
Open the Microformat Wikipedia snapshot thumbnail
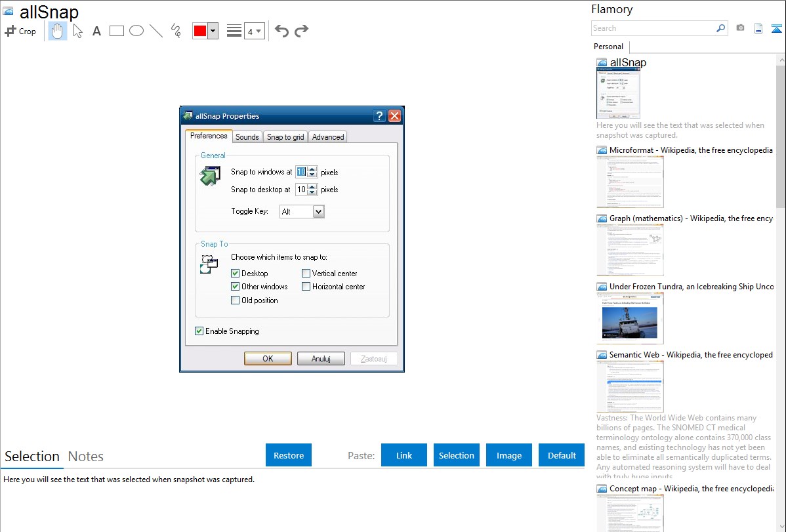630,182
